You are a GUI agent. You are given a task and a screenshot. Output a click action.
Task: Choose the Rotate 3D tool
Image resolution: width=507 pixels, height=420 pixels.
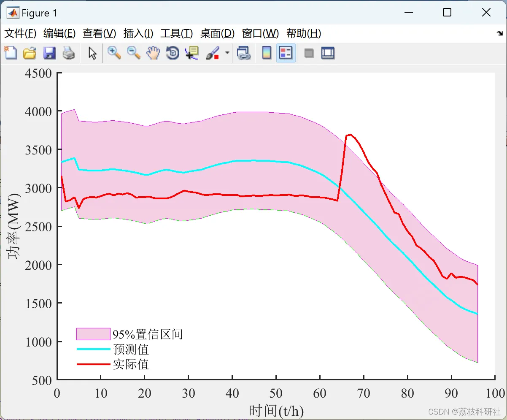[x=173, y=53]
